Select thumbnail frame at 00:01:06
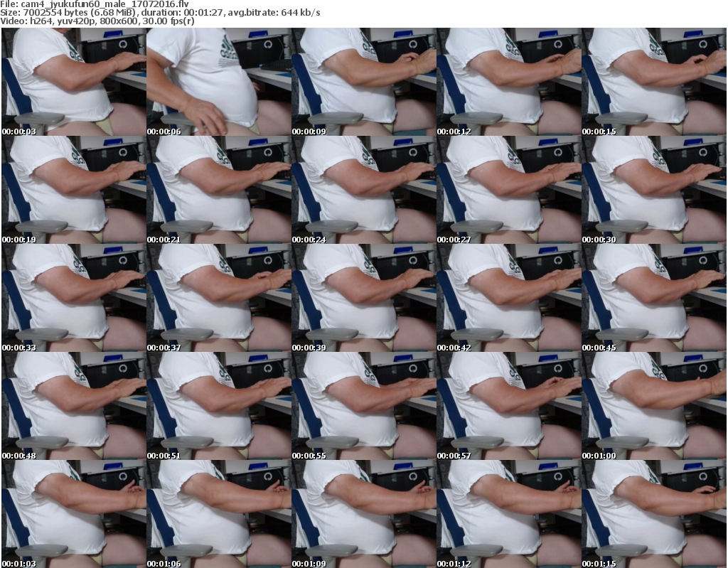This screenshot has width=728, height=568. (219, 514)
